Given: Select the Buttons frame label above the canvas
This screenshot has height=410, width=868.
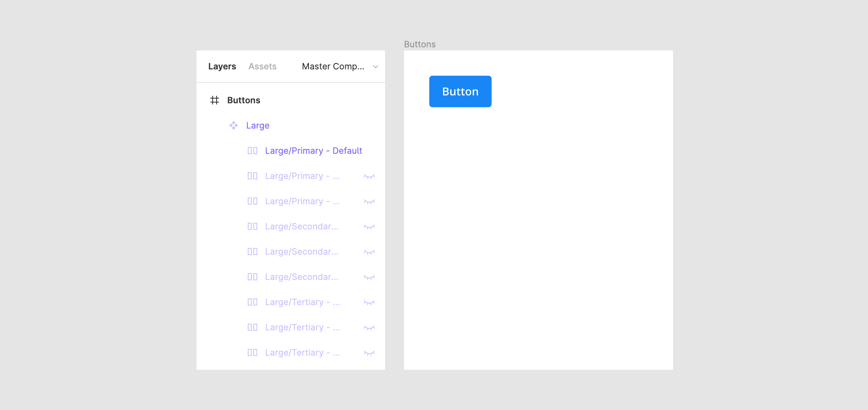Looking at the screenshot, I should point(420,44).
